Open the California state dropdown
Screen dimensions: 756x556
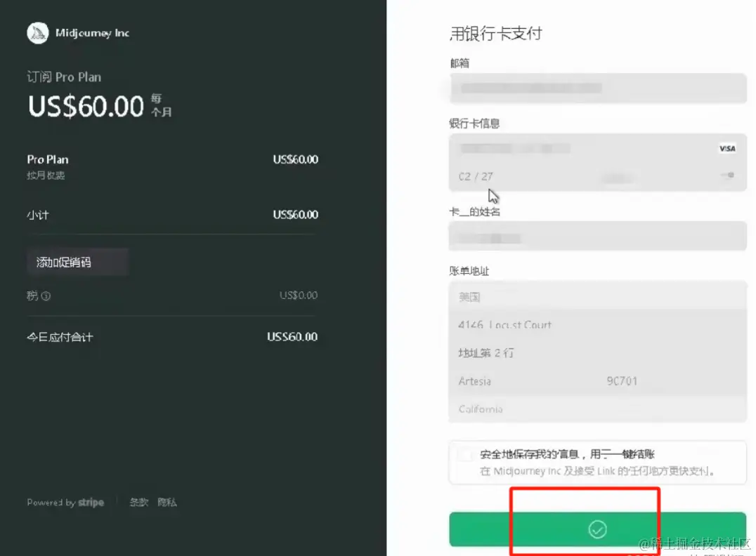[597, 409]
